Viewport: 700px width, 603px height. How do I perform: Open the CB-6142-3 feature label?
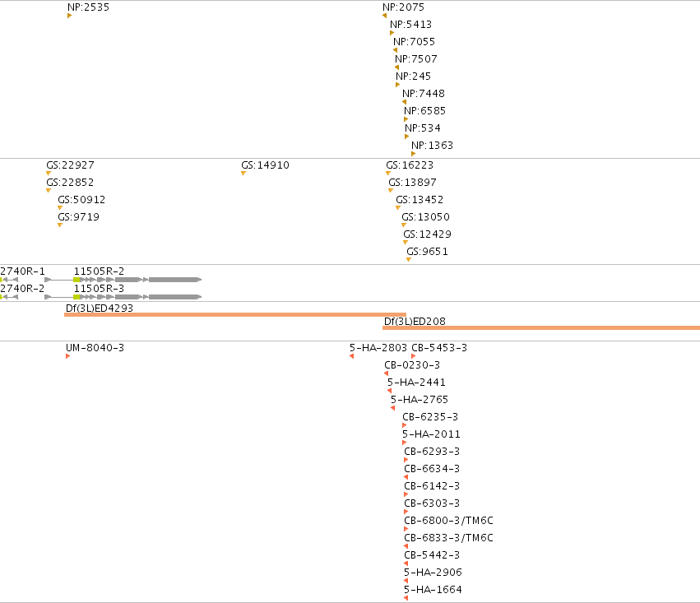(432, 486)
